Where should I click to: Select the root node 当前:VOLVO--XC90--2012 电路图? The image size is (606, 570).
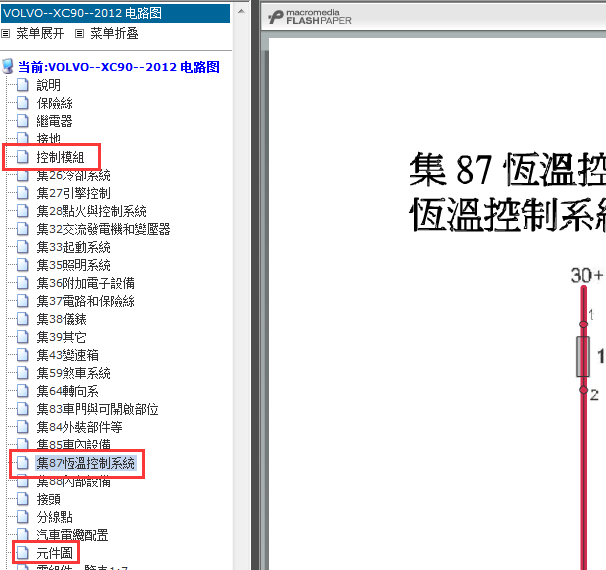[119, 67]
